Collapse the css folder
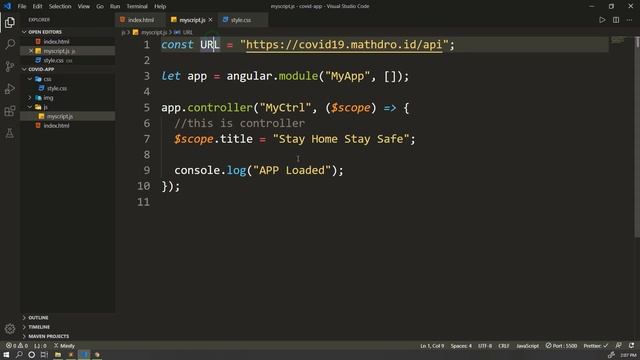This screenshot has height=360, width=640. pos(30,79)
